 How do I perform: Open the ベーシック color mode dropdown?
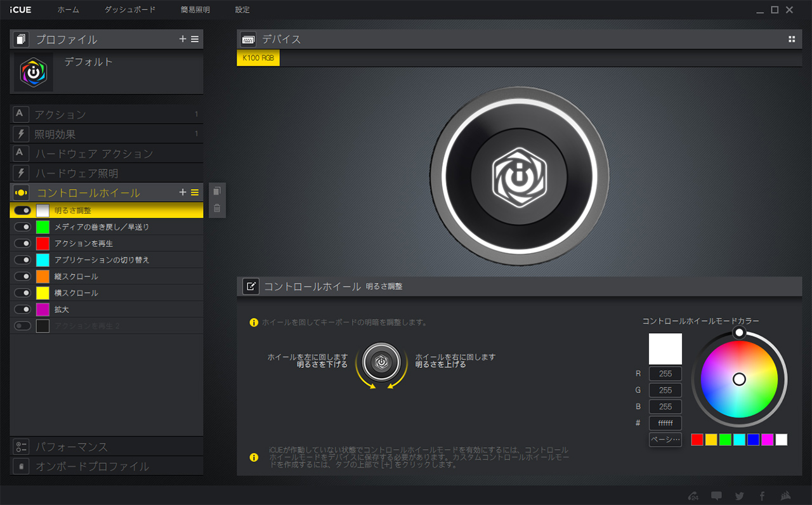665,440
